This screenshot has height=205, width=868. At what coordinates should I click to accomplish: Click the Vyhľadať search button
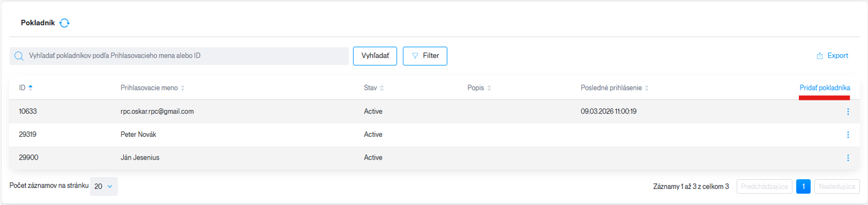[x=375, y=56]
